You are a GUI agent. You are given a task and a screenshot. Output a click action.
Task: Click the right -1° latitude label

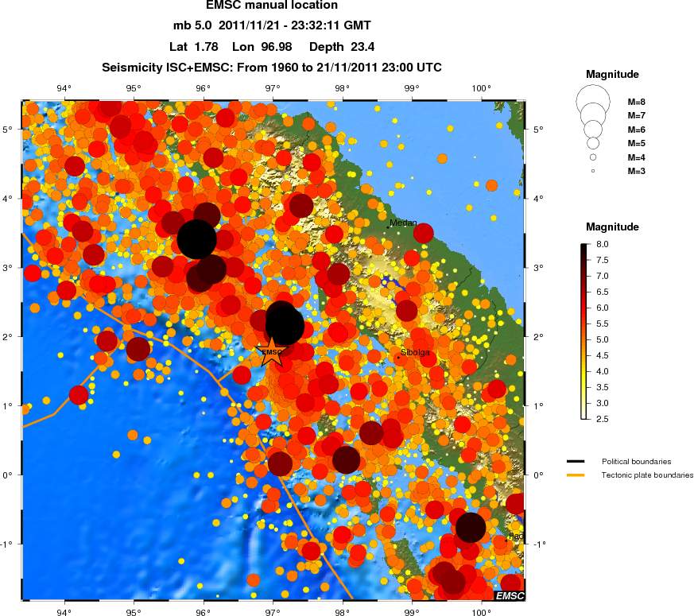coord(538,544)
